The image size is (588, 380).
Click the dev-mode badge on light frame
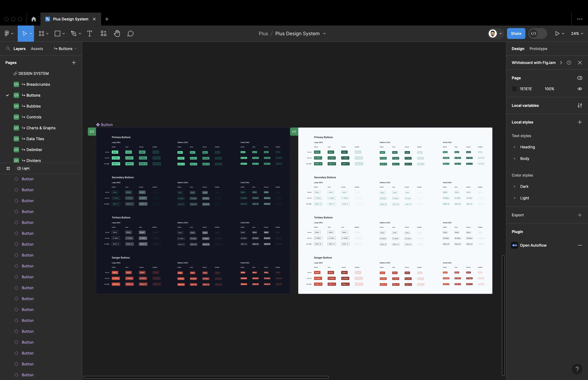[x=294, y=131]
